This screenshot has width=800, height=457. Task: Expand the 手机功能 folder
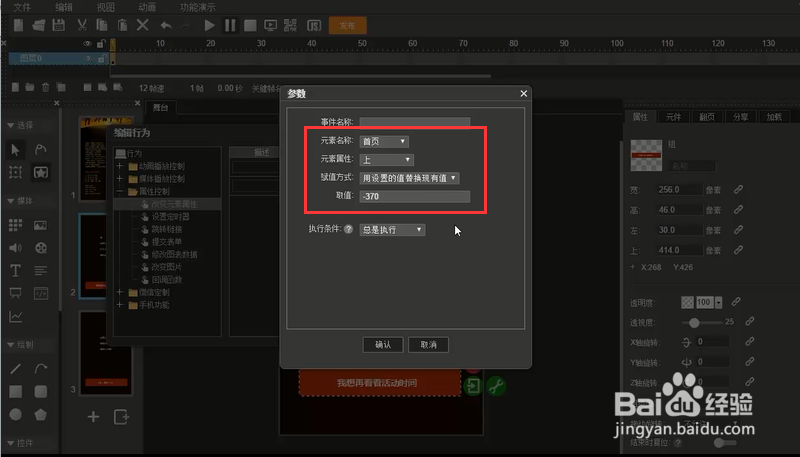[x=119, y=305]
